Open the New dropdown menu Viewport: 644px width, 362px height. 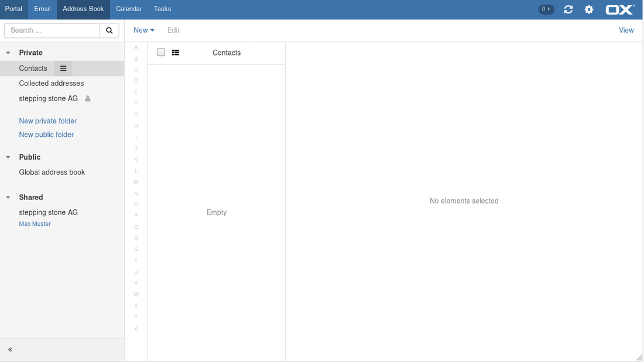coord(143,30)
